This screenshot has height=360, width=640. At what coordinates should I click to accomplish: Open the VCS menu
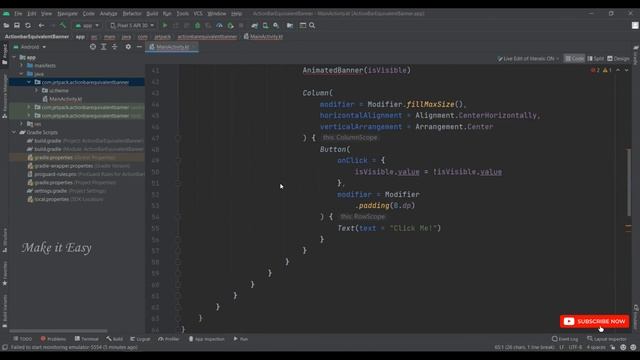198,13
